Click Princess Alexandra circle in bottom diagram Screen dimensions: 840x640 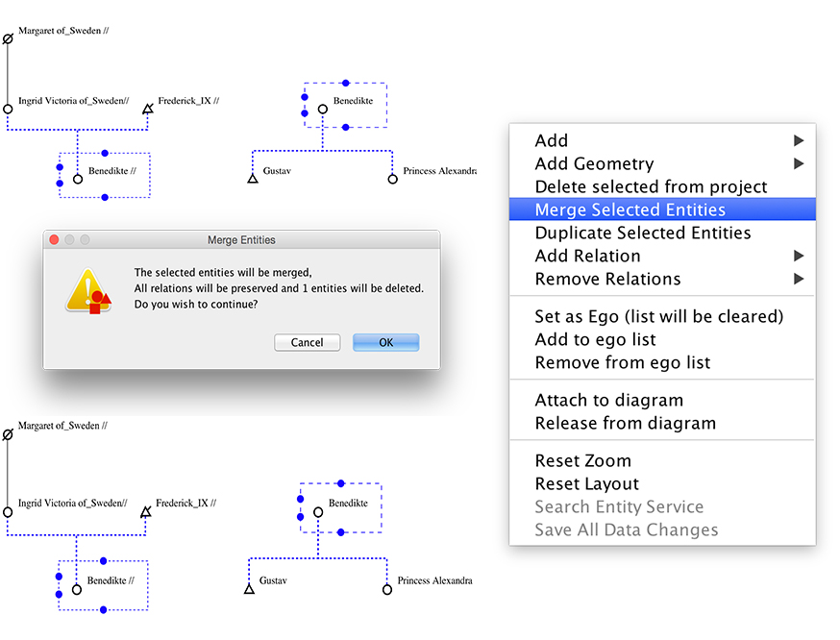(x=386, y=590)
